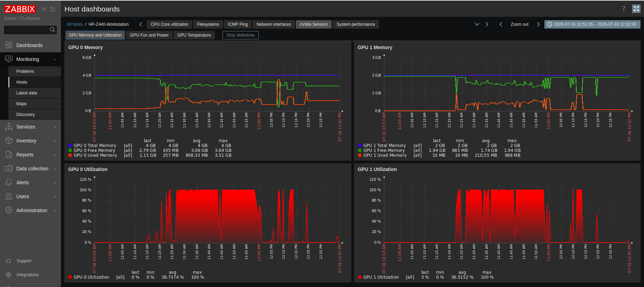The width and height of the screenshot is (644, 287).
Task: Click the Reports icon
Action: (9, 155)
